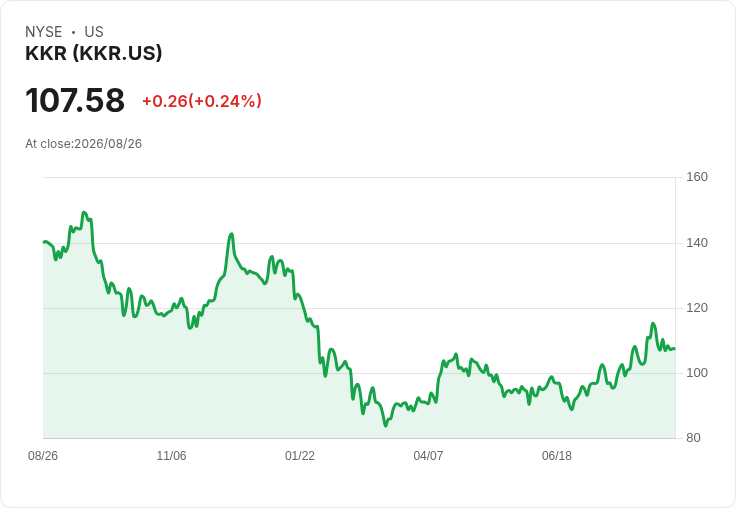Click the 01/22 date axis label
Image resolution: width=736 pixels, height=508 pixels.
[300, 455]
